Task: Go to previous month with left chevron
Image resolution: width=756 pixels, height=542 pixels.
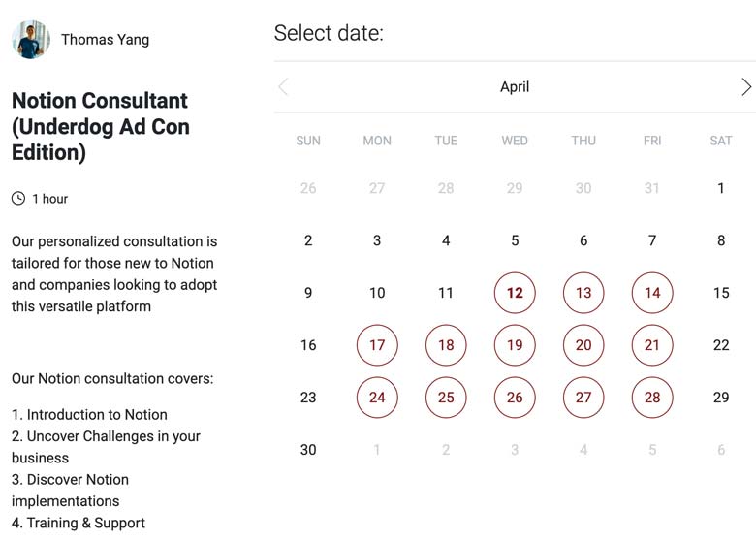Action: coord(283,87)
